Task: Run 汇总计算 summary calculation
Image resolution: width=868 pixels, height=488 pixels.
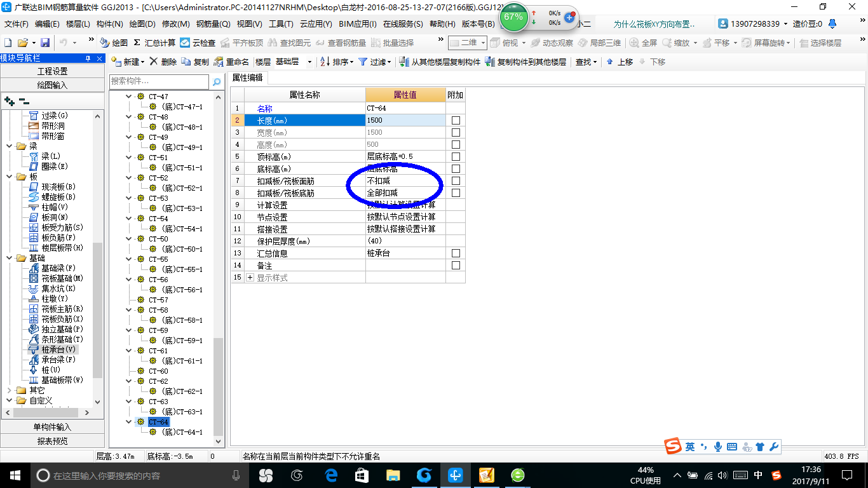Action: pos(154,43)
